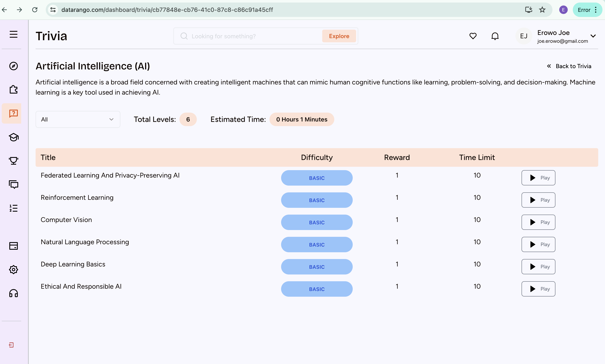
Task: Open the notifications bell
Action: point(495,36)
